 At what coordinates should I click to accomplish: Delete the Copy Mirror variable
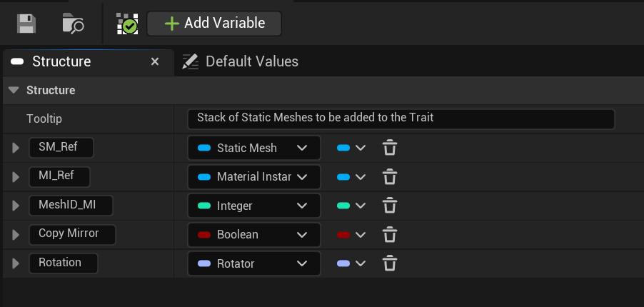tap(389, 235)
